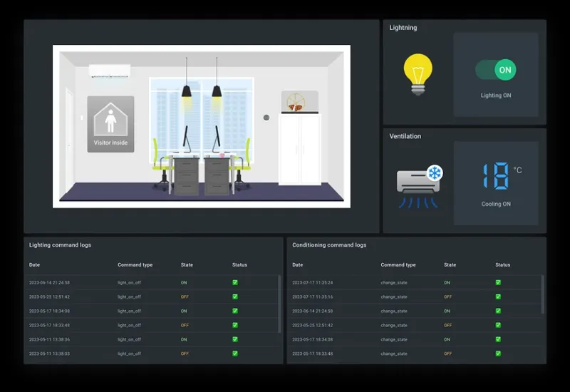
Task: Click the Date column header in Lighting logs
Action: (34, 264)
